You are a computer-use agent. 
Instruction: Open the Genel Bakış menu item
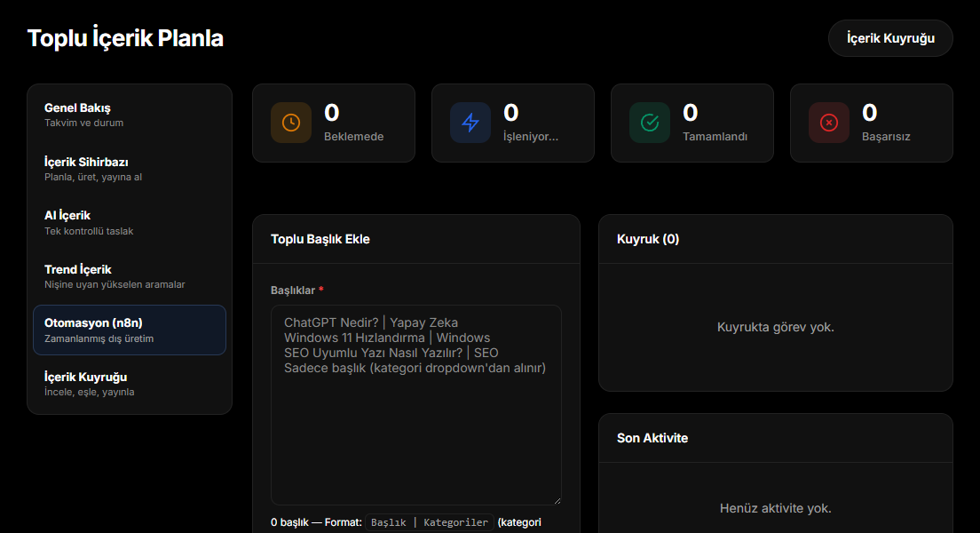coord(130,115)
